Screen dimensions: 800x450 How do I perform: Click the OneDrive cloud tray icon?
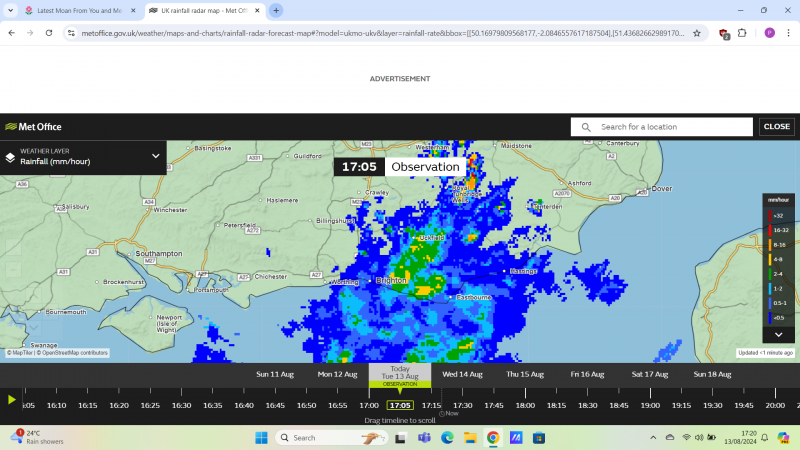670,438
